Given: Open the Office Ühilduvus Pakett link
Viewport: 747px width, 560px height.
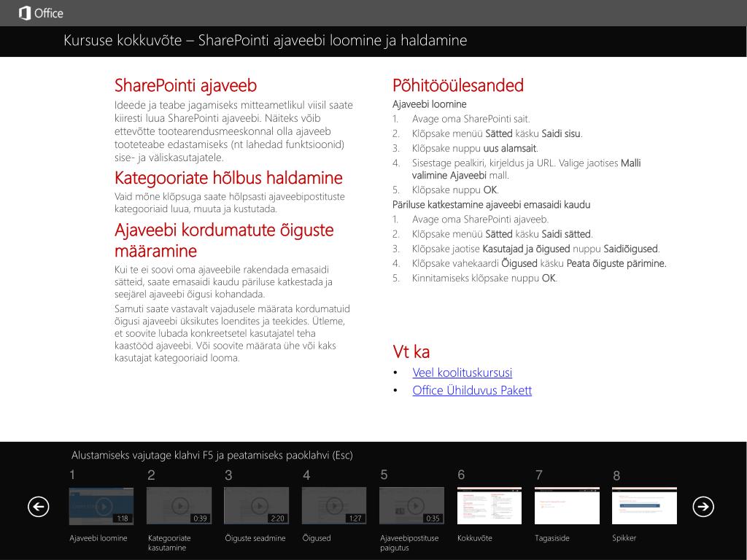Looking at the screenshot, I should [472, 390].
